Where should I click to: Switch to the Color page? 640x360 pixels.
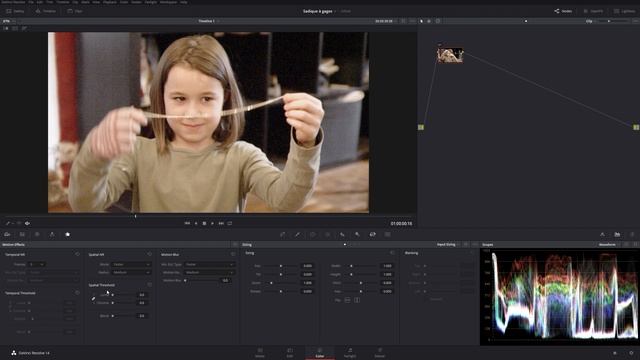(320, 353)
